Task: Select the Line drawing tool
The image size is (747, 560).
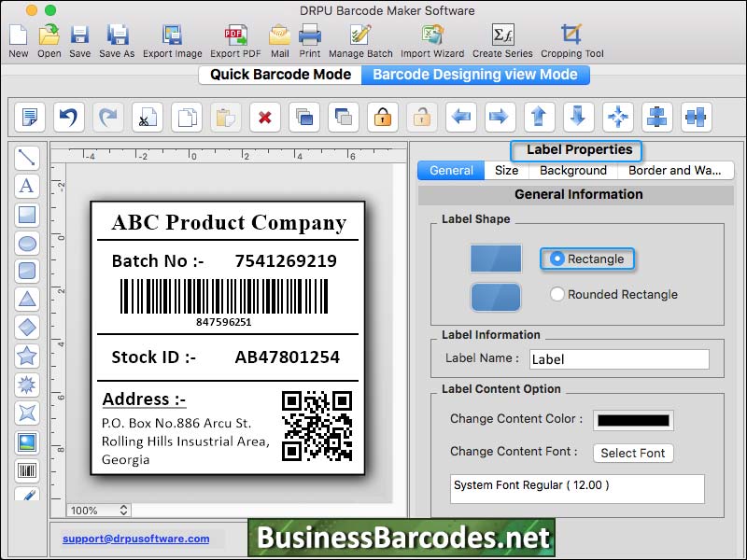Action: (26, 159)
